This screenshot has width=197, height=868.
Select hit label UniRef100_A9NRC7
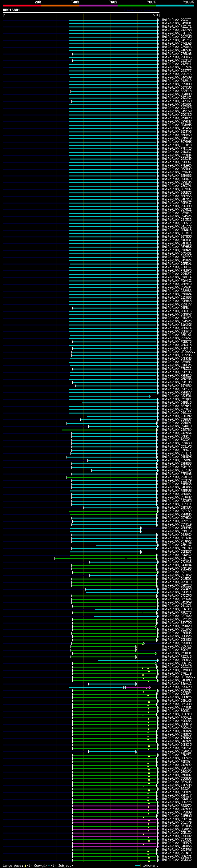(x=177, y=393)
